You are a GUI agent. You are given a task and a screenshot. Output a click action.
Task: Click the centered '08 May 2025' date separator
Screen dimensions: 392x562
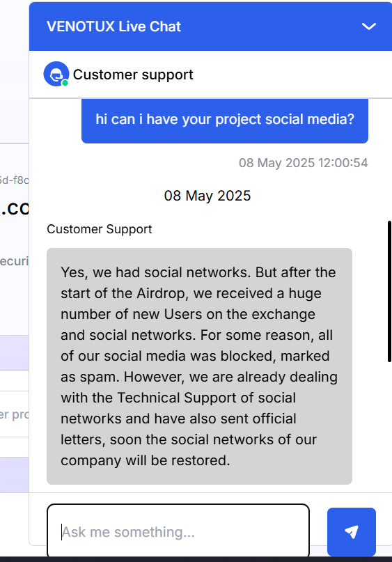(207, 196)
